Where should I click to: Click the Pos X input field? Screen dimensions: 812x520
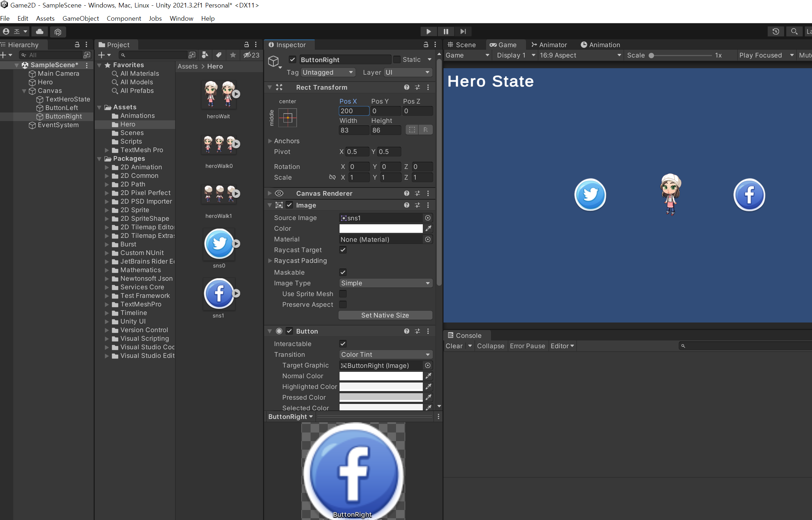pos(354,111)
